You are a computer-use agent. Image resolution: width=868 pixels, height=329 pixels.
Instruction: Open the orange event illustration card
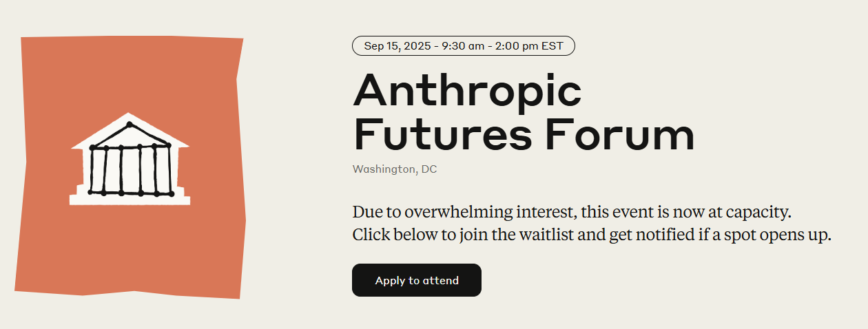(130, 167)
